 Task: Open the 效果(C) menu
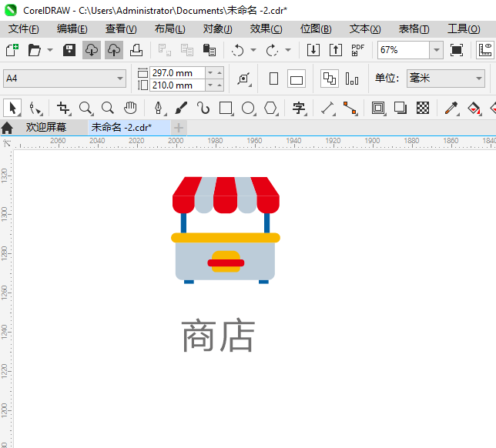(266, 29)
